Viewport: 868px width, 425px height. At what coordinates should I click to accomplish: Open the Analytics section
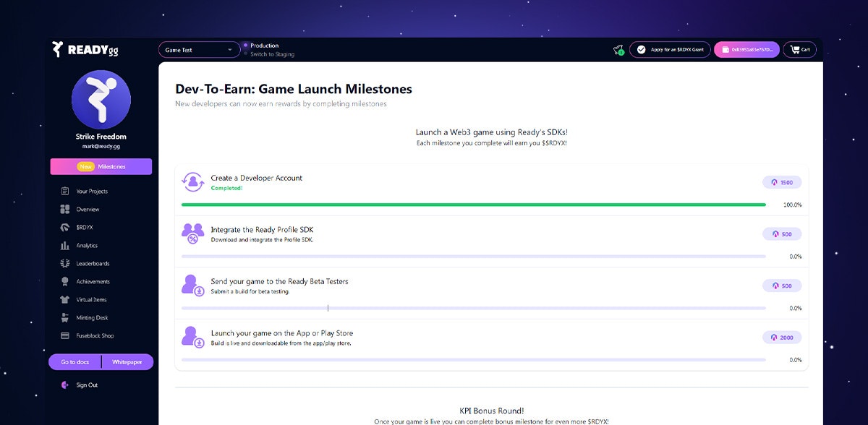(87, 246)
